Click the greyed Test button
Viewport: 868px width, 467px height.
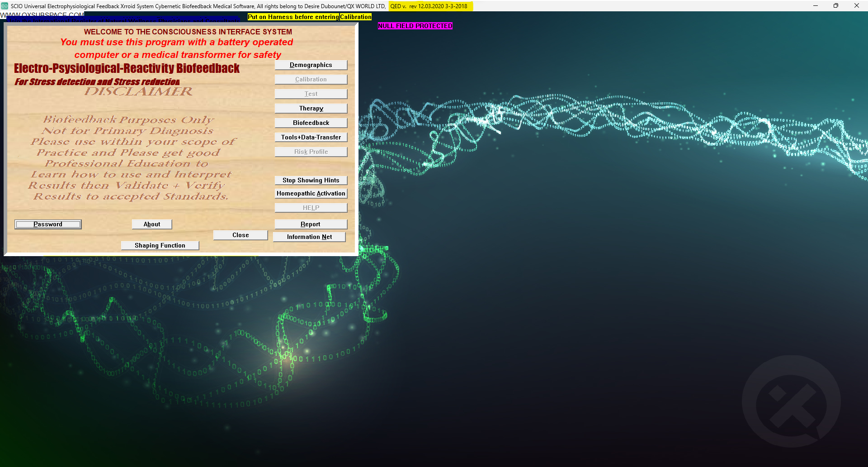click(x=311, y=94)
